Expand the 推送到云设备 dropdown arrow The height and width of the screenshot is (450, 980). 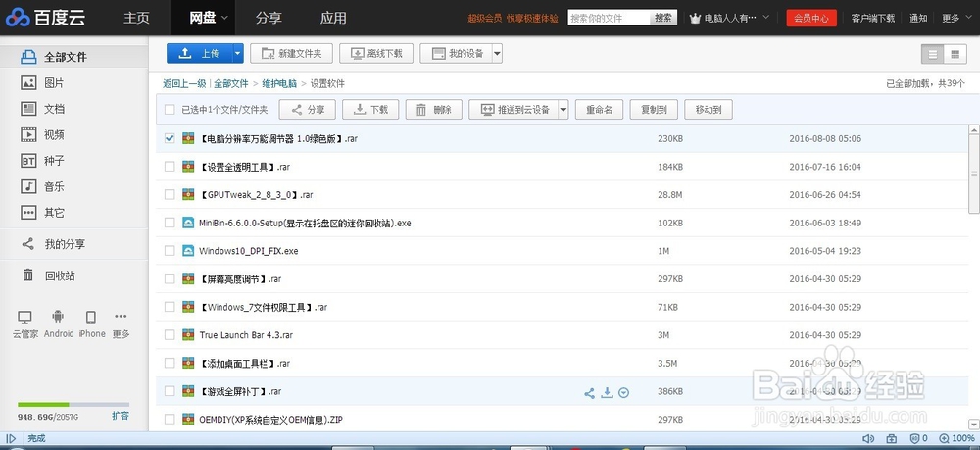[x=563, y=110]
